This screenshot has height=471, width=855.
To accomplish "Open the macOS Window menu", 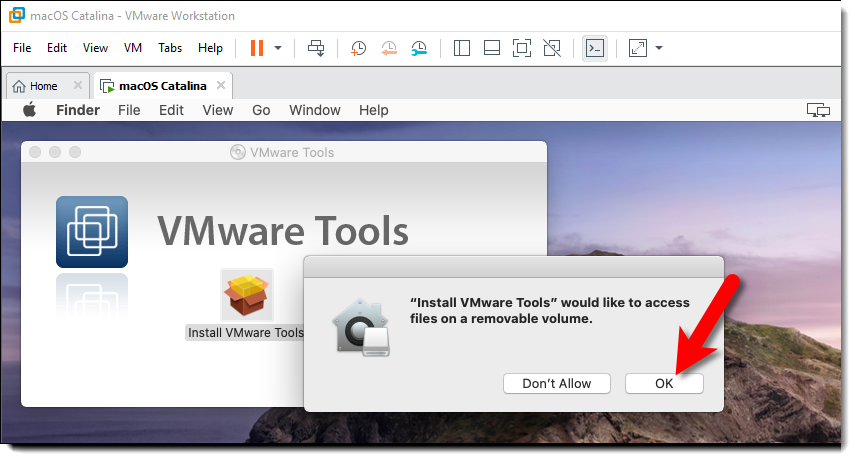I will click(315, 110).
